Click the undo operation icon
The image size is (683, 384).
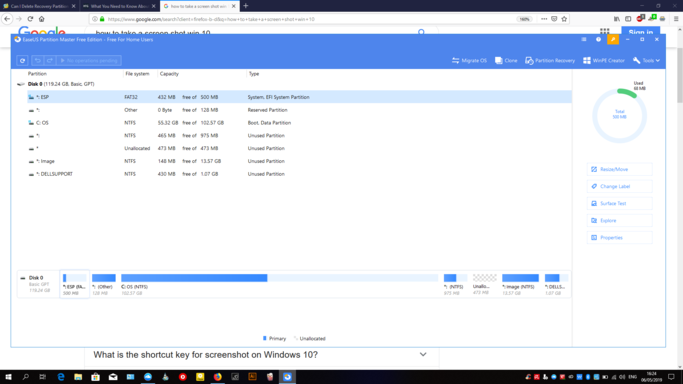click(x=37, y=61)
